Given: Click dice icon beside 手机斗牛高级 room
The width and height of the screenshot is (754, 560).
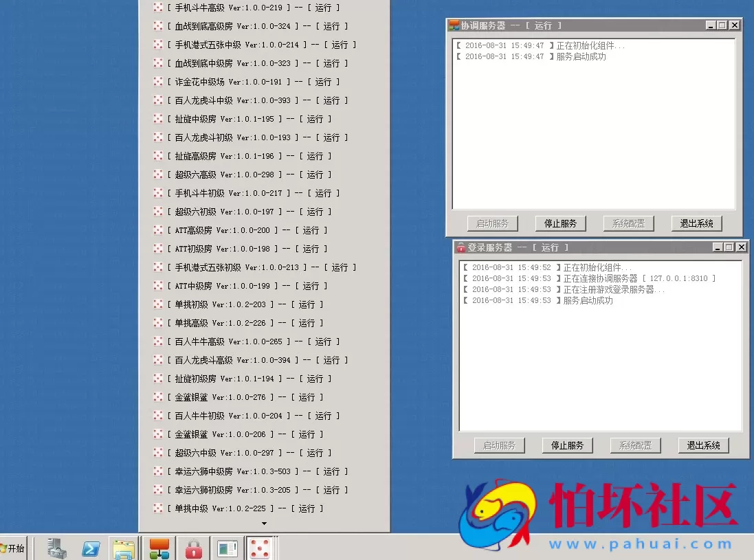Looking at the screenshot, I should [156, 8].
